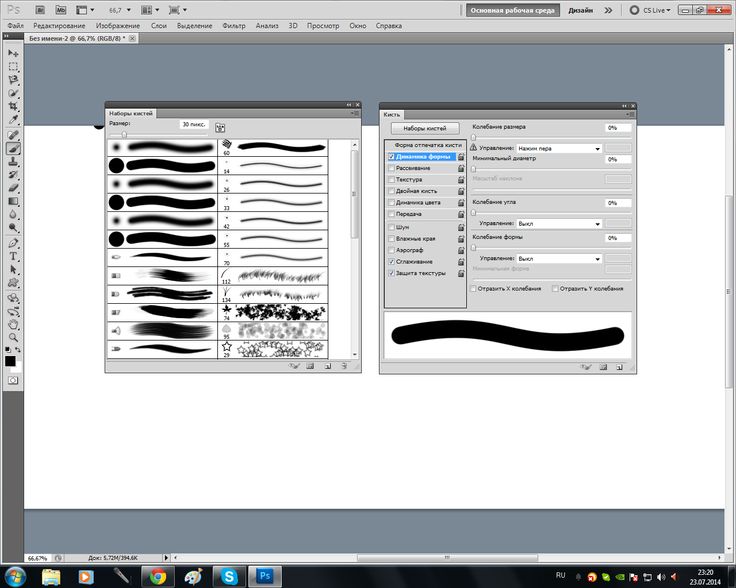Select the Dodge tool
This screenshot has width=736, height=588.
point(13,228)
